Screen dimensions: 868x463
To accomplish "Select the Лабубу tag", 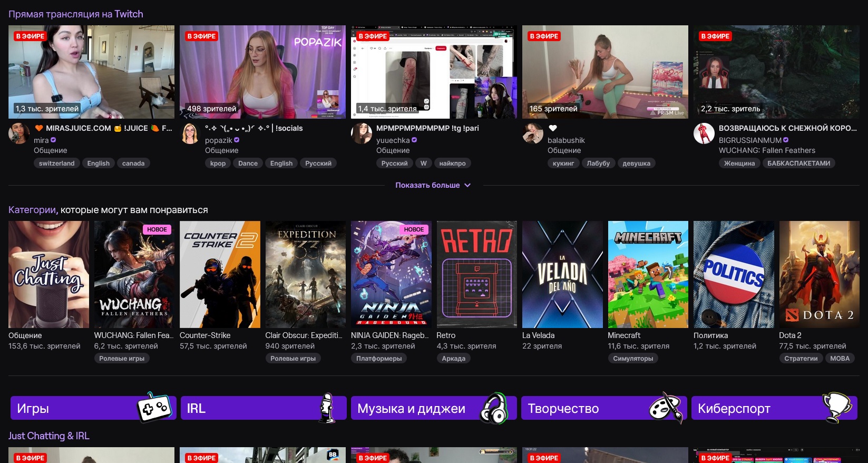I will [x=598, y=163].
